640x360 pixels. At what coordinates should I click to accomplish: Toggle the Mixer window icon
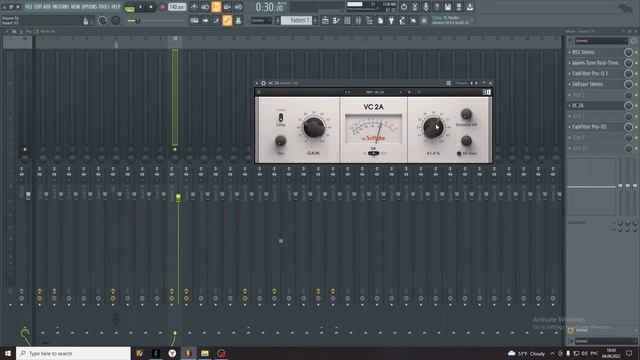point(358,20)
